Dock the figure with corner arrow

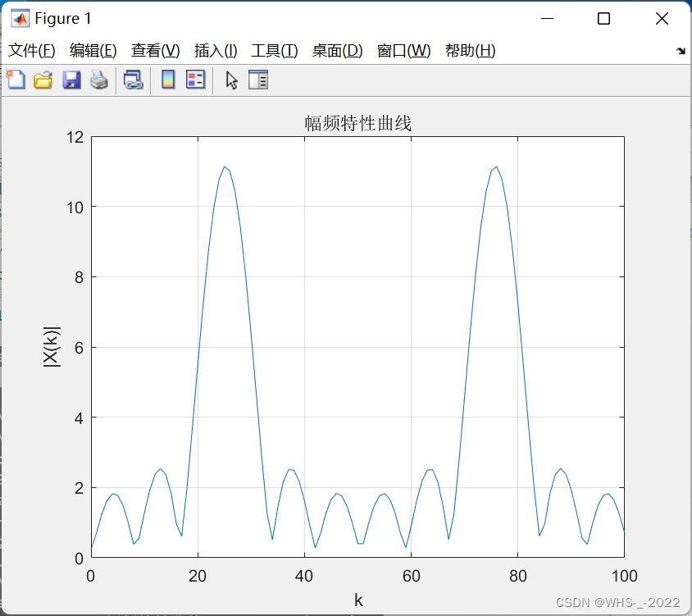pyautogui.click(x=681, y=51)
